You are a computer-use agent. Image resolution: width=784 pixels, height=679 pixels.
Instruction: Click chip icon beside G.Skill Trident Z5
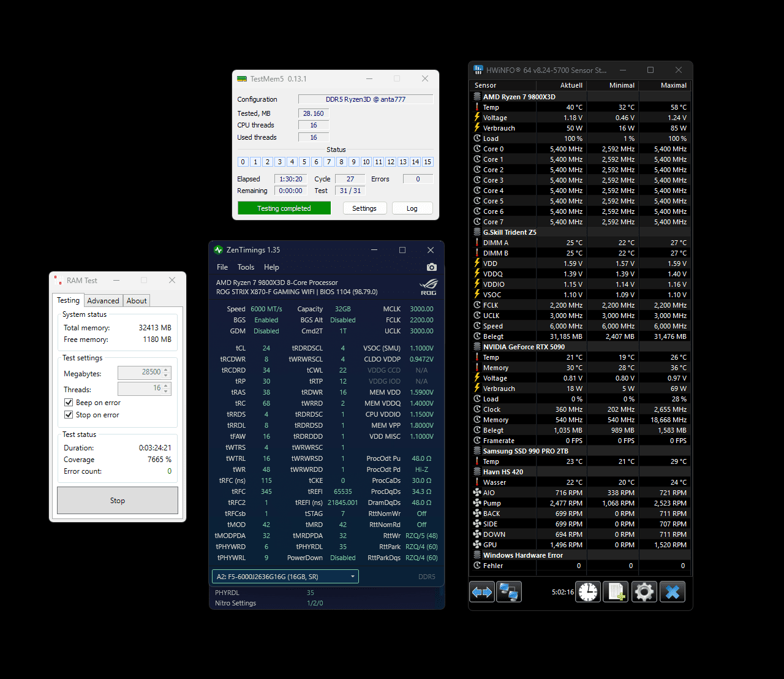[x=477, y=232]
